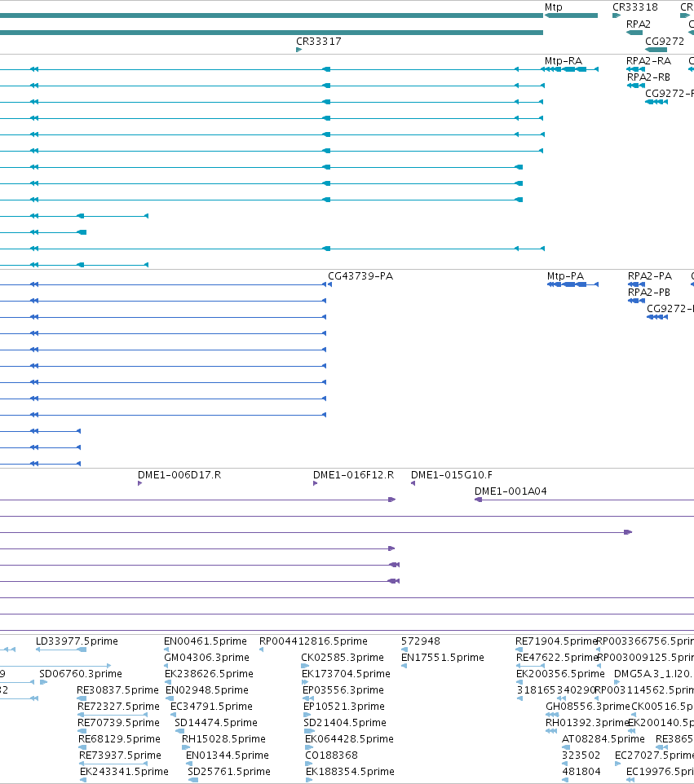Select the LD33977.5prime EST glyph

tap(61, 650)
